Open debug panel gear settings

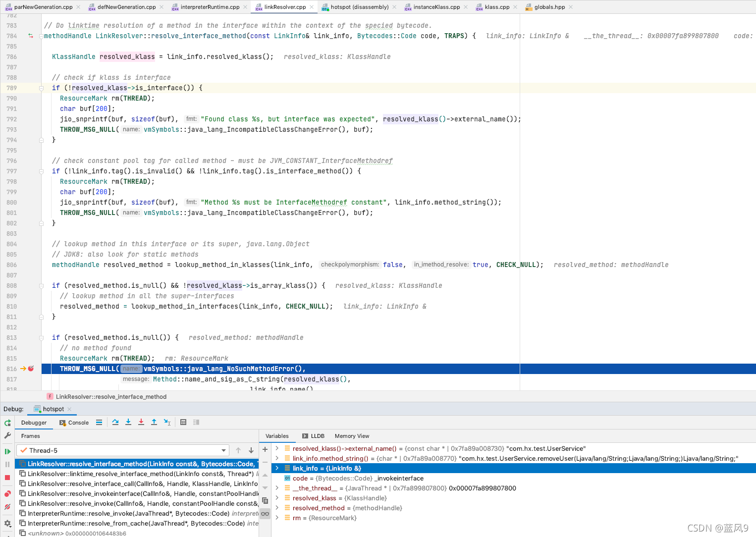click(x=7, y=523)
